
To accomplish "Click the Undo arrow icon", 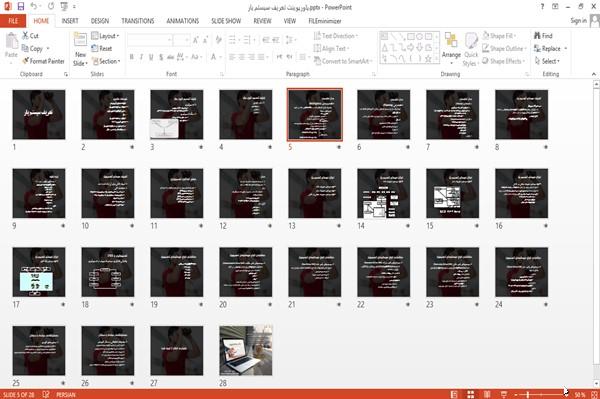I will [34, 7].
